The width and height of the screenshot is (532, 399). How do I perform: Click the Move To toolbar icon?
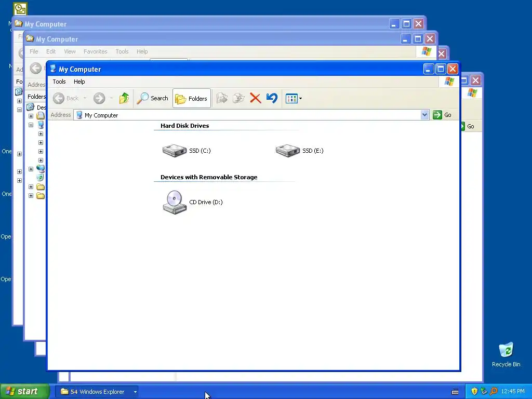222,98
